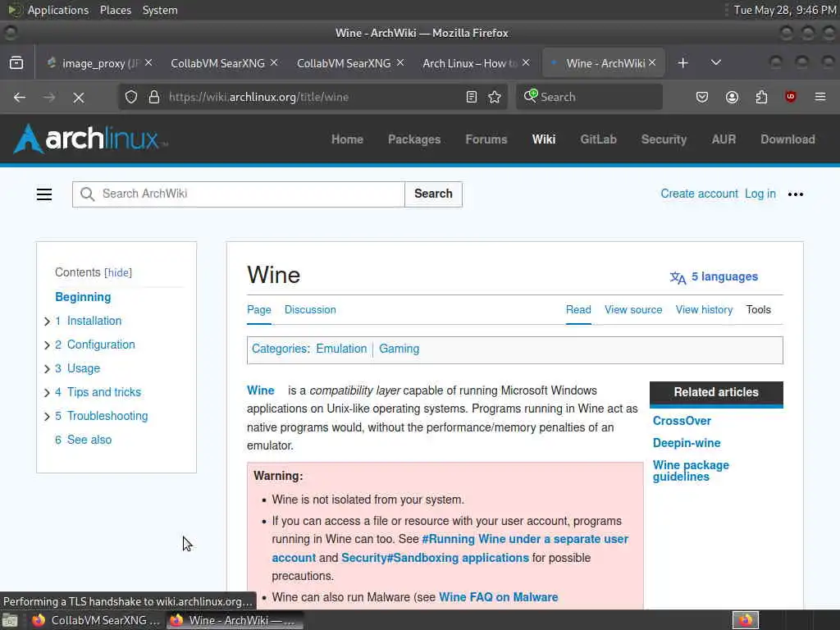Click the Firefox tray icon in bottom panel
The width and height of the screenshot is (840, 630).
[x=746, y=620]
